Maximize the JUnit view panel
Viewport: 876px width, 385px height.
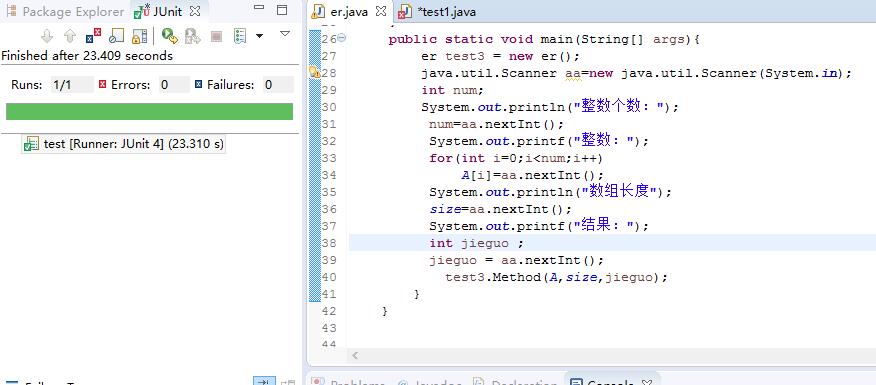click(x=282, y=9)
